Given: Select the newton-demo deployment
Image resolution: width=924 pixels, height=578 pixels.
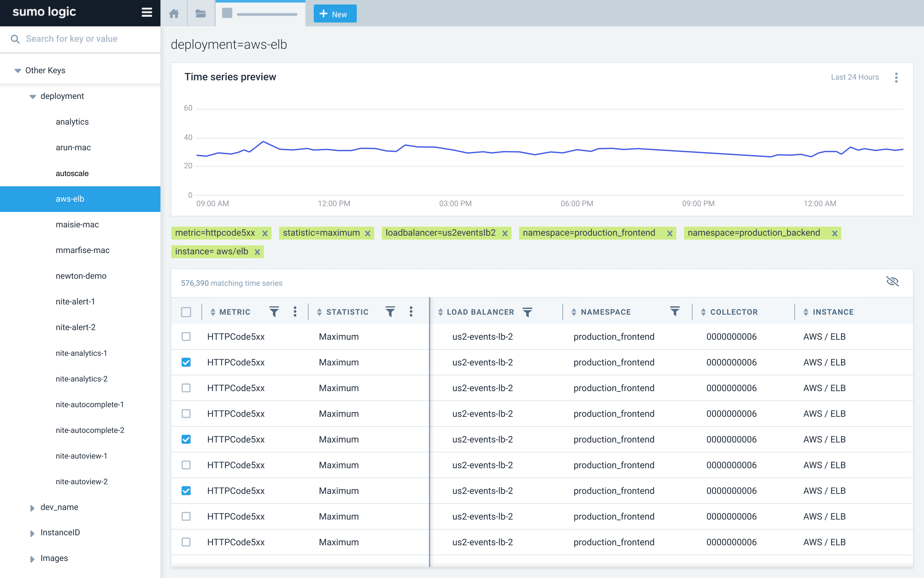Looking at the screenshot, I should pos(80,276).
